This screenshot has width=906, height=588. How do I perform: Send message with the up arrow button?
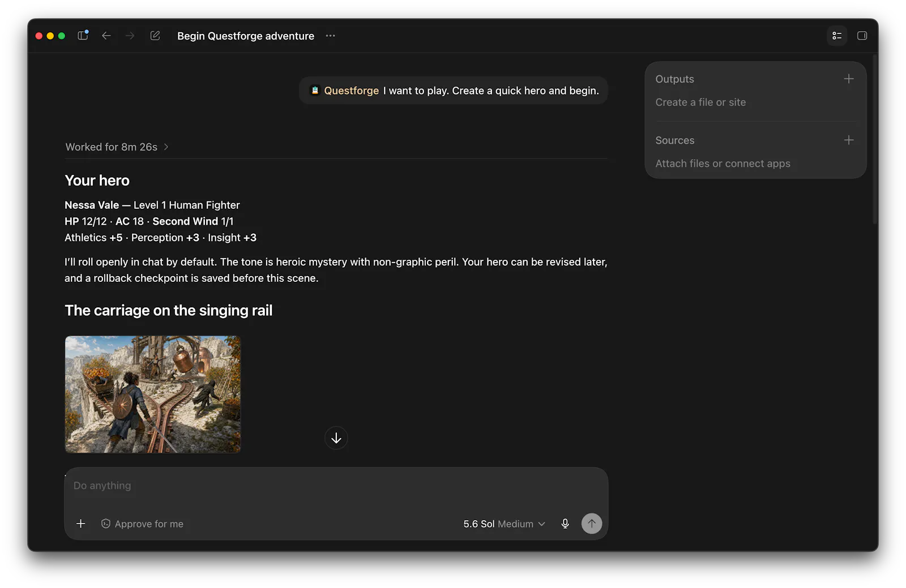point(592,523)
